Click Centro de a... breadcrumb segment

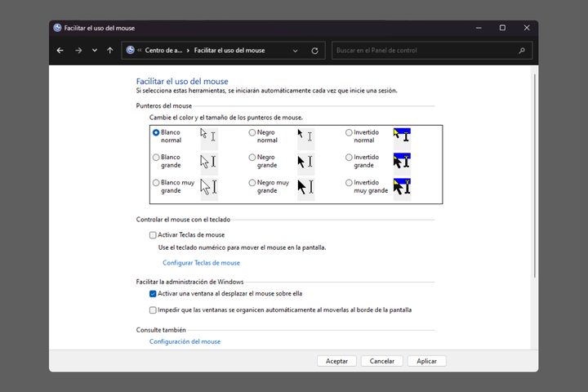(x=164, y=51)
